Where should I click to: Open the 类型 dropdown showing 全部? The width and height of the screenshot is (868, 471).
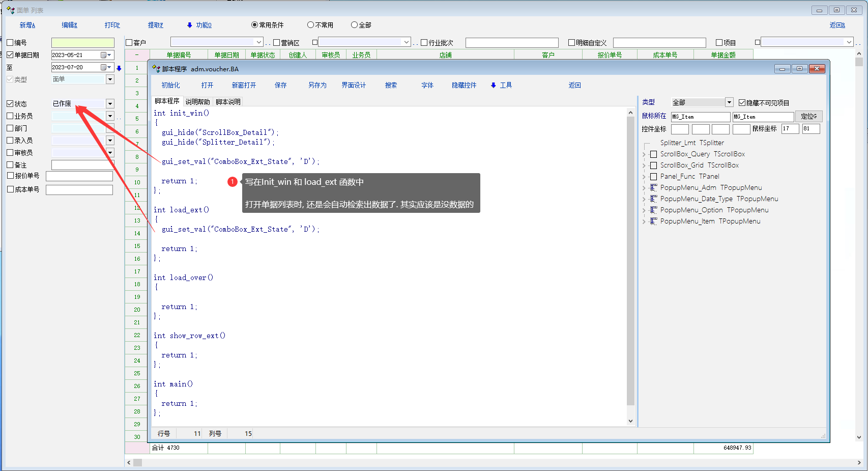(x=729, y=102)
